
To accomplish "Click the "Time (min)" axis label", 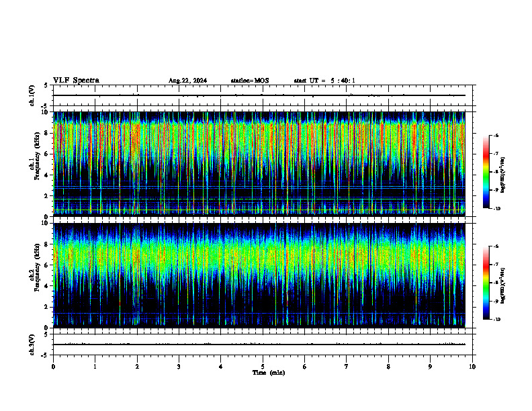I will (269, 373).
